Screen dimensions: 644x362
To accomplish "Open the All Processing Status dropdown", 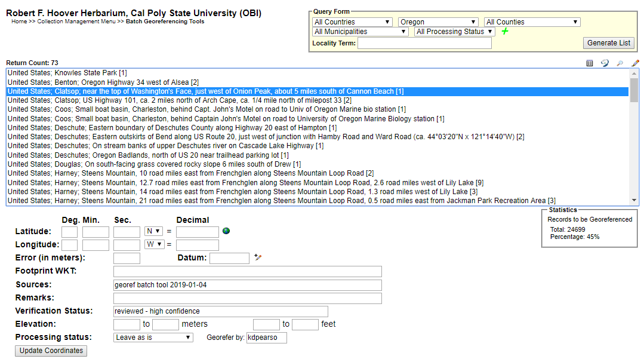I will (x=454, y=32).
